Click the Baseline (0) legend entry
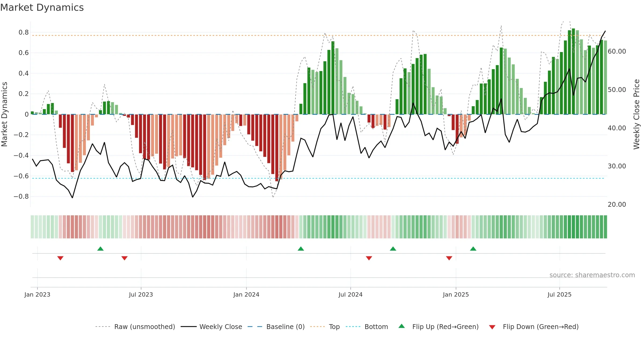 [x=276, y=327]
